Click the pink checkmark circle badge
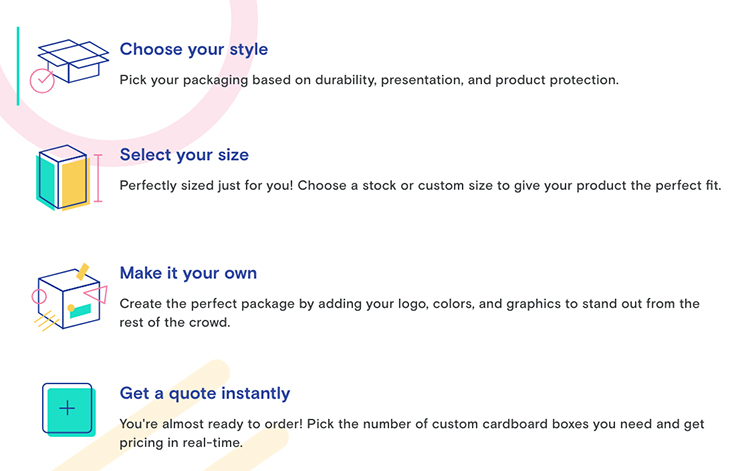The image size is (738, 471). tap(42, 81)
